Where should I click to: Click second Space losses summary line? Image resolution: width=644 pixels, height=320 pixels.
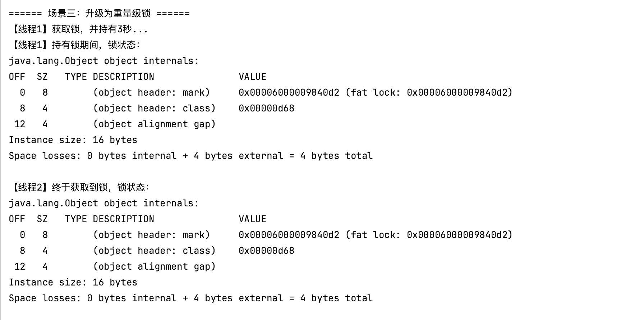[x=191, y=298]
